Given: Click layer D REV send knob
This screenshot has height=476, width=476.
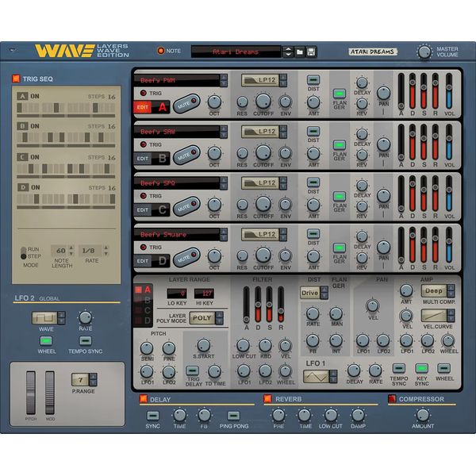Looking at the screenshot, I should 362,257.
